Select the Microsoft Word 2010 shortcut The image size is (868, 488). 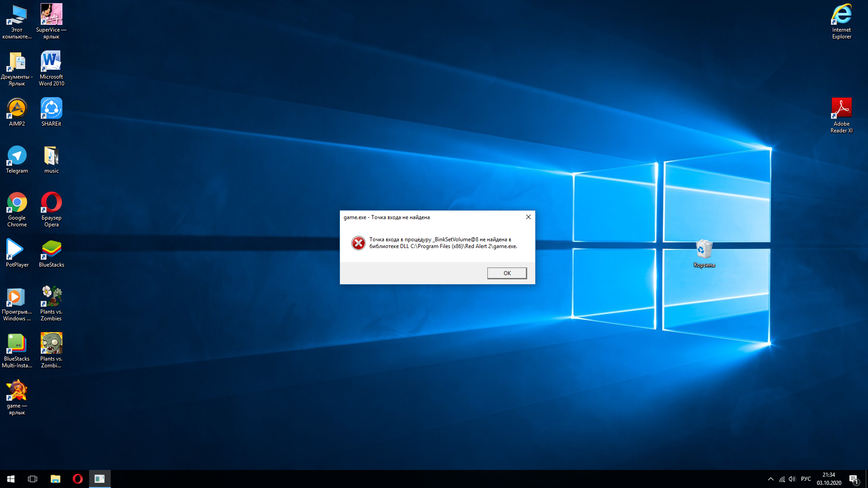click(x=51, y=62)
